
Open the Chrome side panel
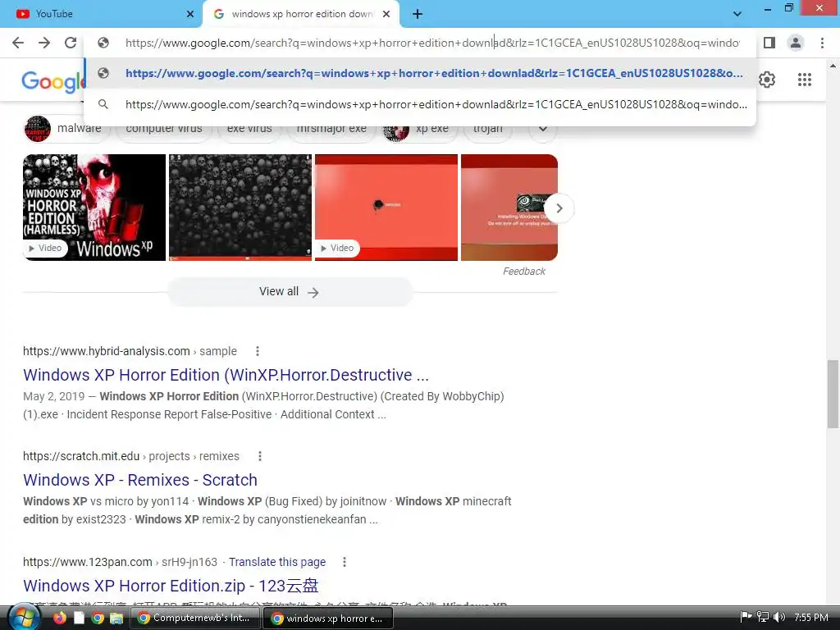click(x=769, y=43)
